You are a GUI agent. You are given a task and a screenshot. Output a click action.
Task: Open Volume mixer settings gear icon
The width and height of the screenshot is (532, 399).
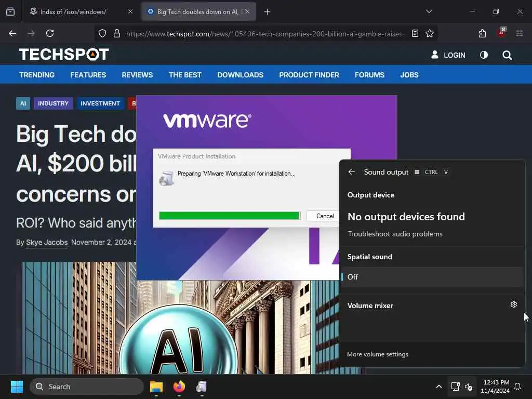coord(514,304)
